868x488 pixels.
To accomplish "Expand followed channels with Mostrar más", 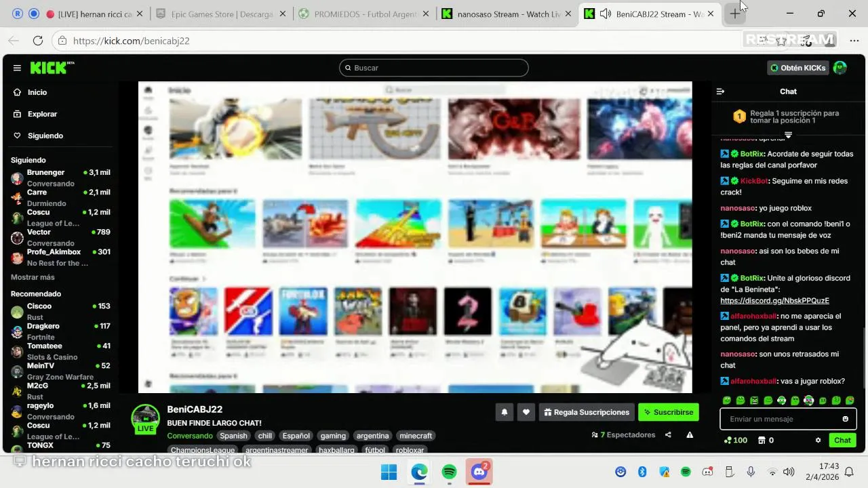I will [x=33, y=277].
